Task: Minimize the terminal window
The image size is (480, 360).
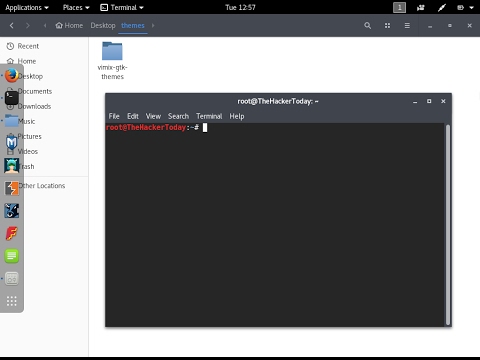Action: [415, 101]
